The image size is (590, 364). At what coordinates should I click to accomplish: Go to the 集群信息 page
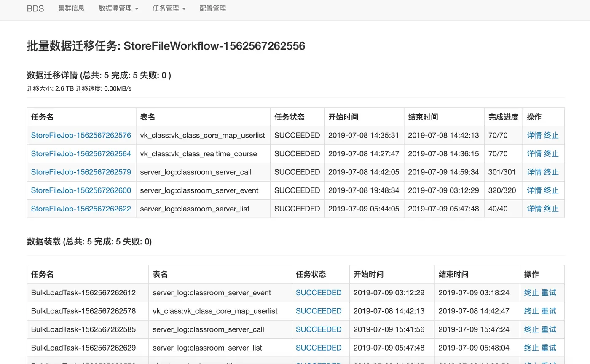71,8
